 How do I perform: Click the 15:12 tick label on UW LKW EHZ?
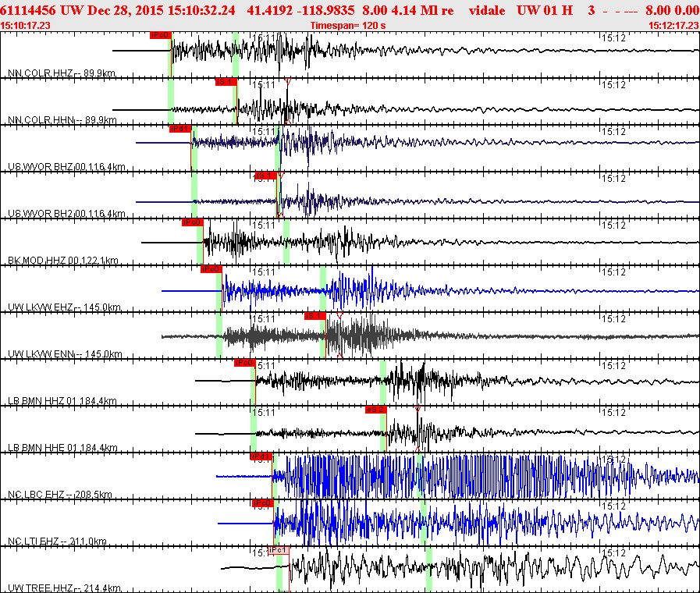[x=614, y=272]
